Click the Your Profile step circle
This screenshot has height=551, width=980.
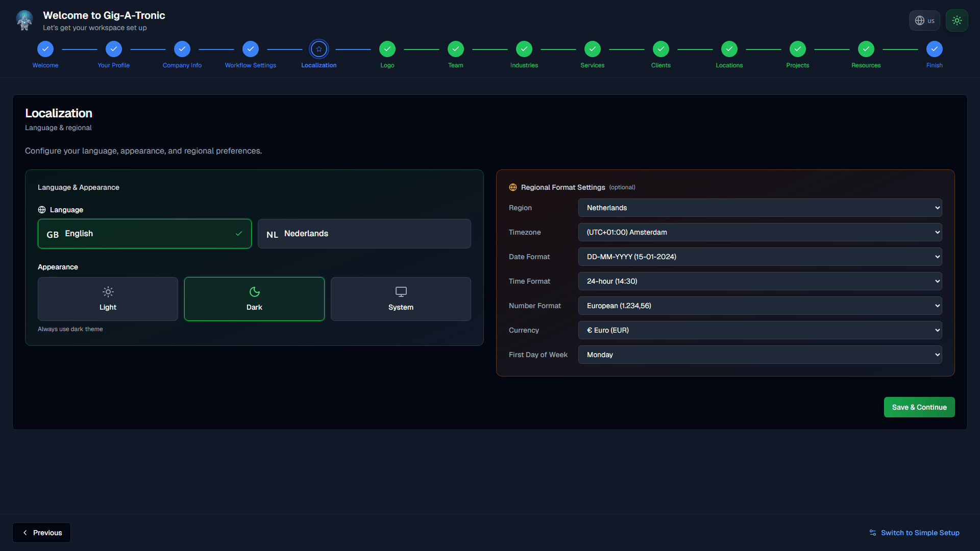coord(114,49)
